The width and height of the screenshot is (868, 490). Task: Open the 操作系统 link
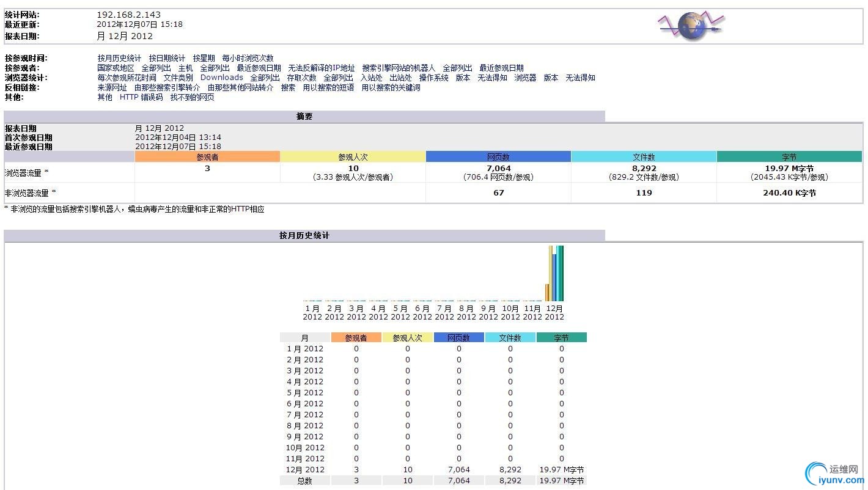tap(433, 78)
